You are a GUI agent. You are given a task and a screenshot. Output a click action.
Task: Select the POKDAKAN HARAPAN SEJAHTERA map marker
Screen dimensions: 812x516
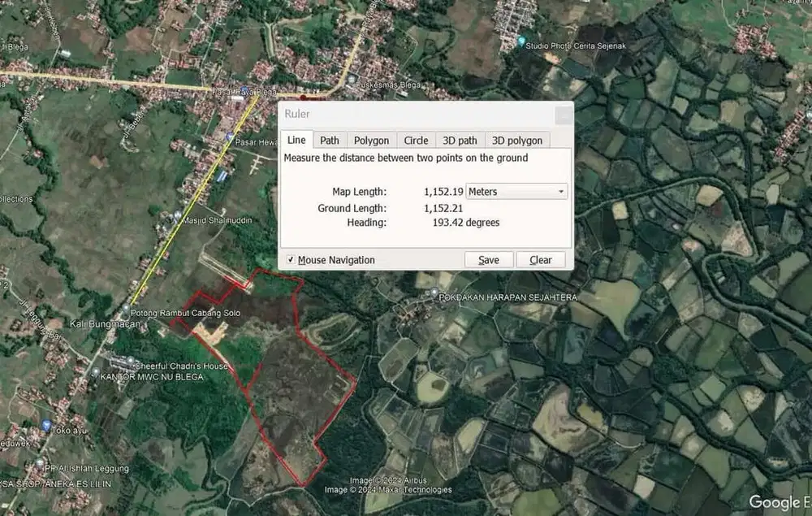pyautogui.click(x=434, y=293)
